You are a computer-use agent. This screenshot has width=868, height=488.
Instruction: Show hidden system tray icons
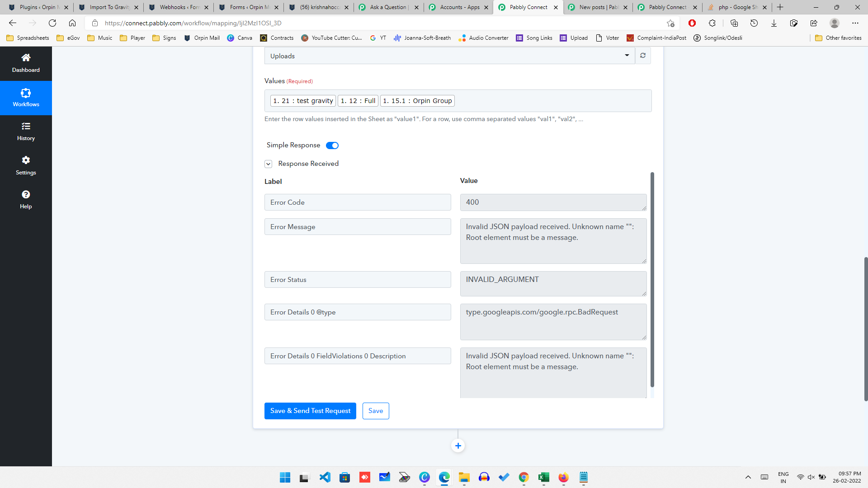[x=748, y=477]
